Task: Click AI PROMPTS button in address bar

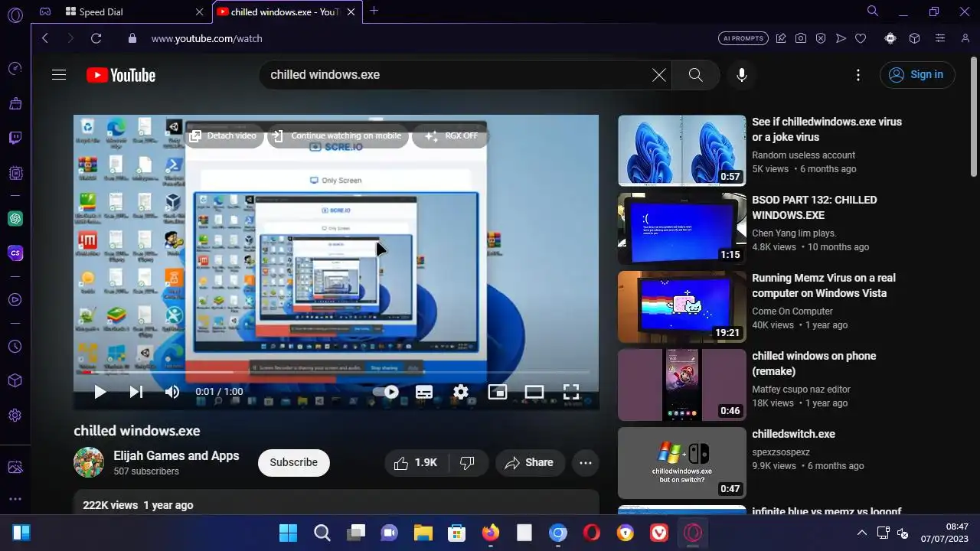Action: (x=743, y=38)
